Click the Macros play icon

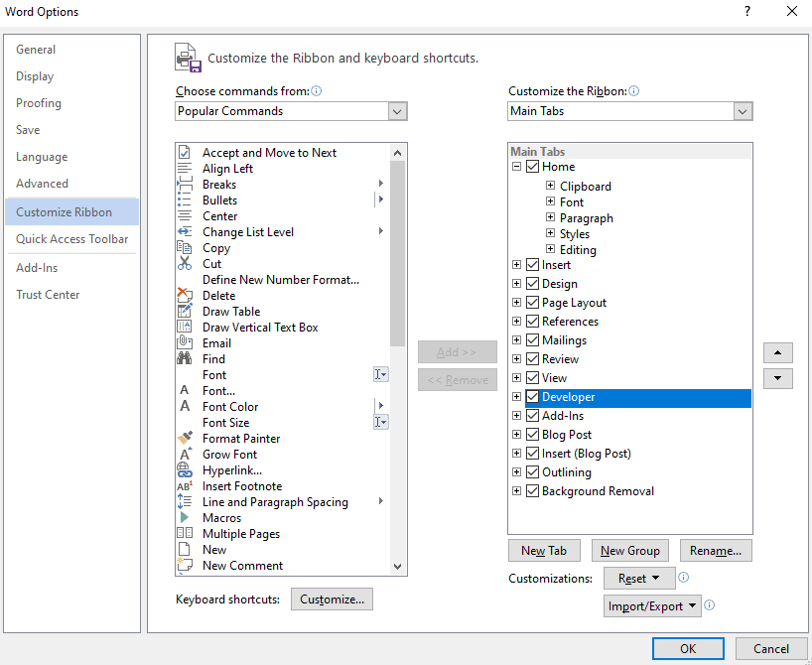tap(185, 517)
